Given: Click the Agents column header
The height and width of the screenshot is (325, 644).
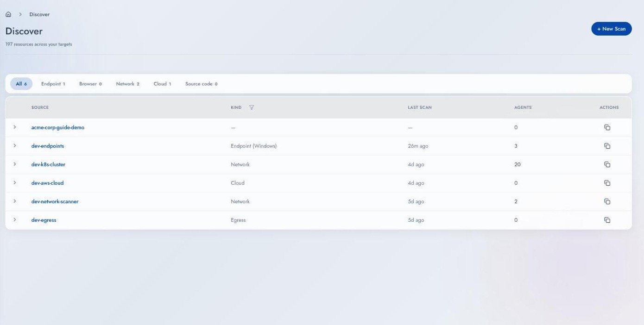Looking at the screenshot, I should pyautogui.click(x=523, y=107).
